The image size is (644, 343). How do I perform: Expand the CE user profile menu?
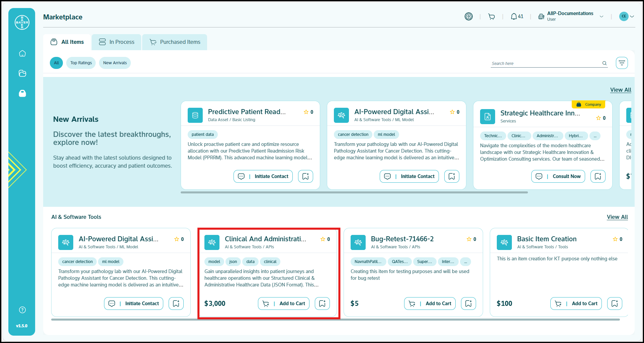[x=632, y=16]
